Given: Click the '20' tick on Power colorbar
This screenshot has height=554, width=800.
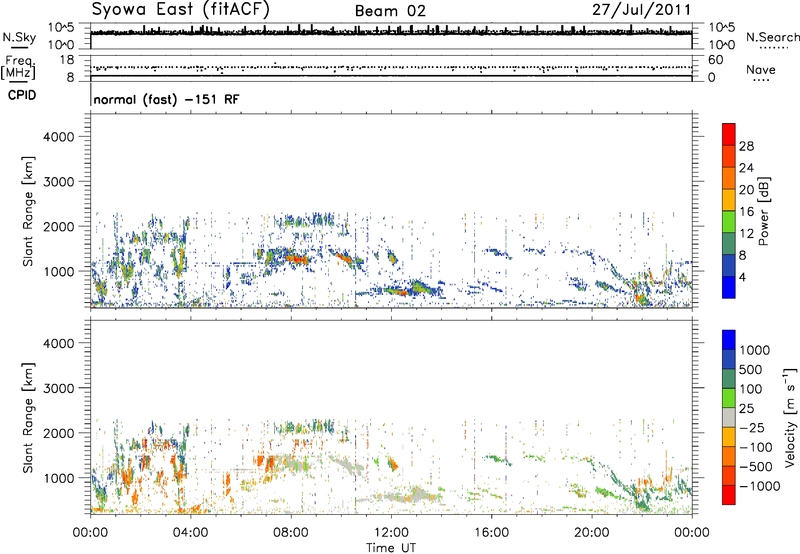Looking at the screenshot, I should coord(746,190).
